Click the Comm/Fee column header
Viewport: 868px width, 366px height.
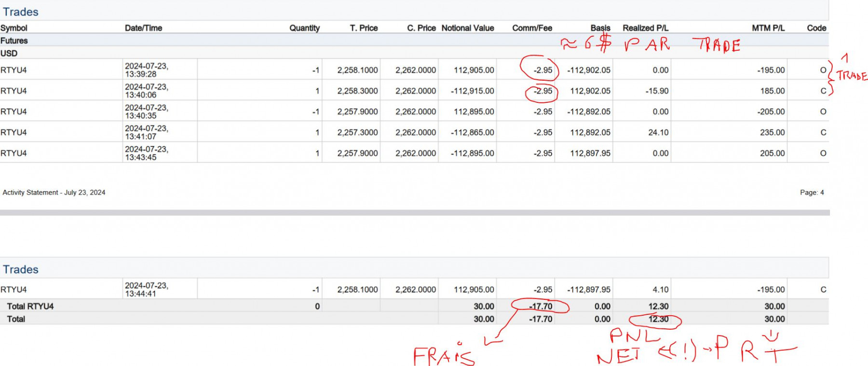[x=532, y=28]
